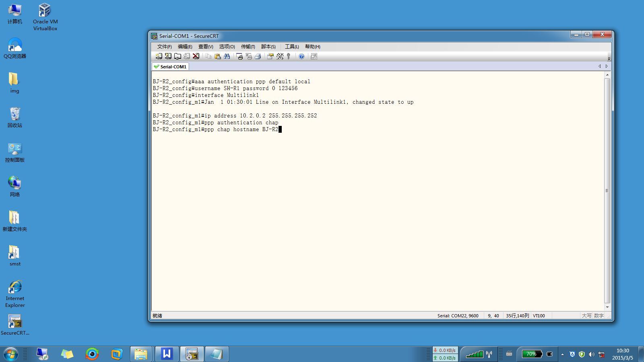Open the 工具(L) menu
Screen dimensions: 644x362
tap(292, 47)
